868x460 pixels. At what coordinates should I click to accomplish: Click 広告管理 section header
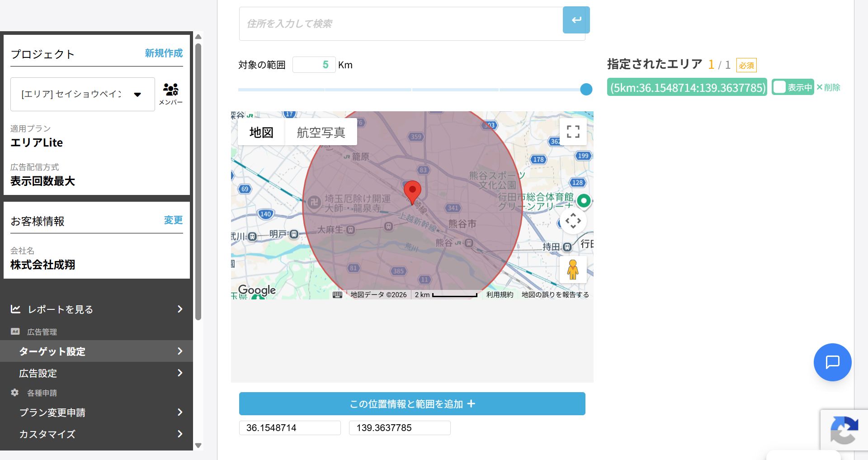[42, 332]
